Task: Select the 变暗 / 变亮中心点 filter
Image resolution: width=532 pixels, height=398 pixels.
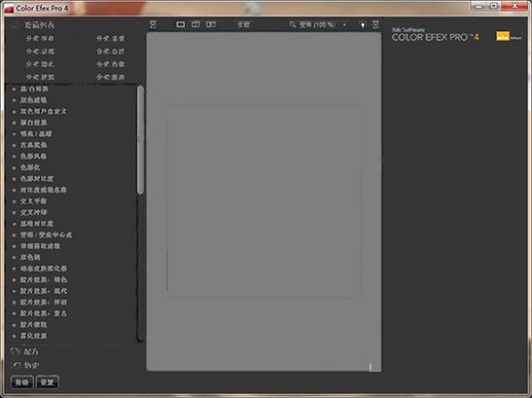Action: coord(46,235)
